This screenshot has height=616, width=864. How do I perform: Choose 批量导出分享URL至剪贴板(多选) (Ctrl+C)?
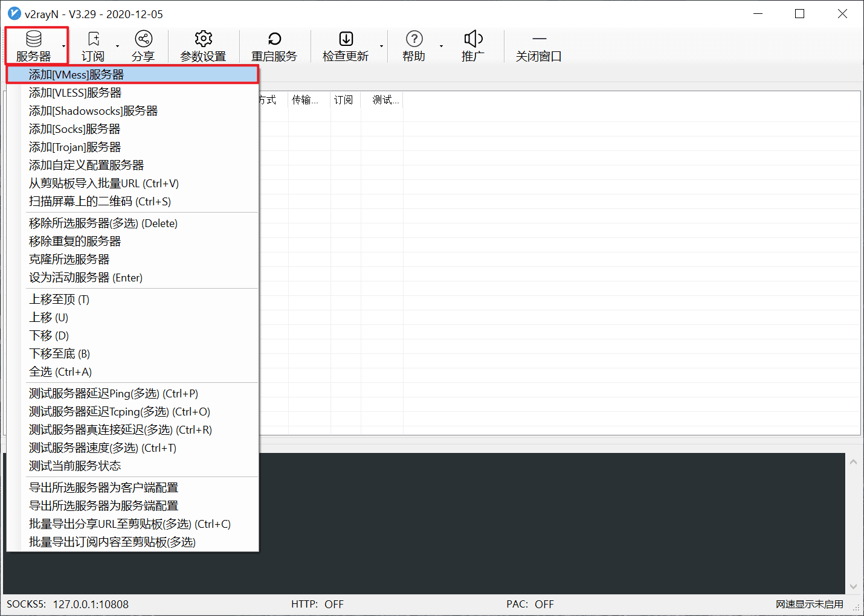[132, 524]
